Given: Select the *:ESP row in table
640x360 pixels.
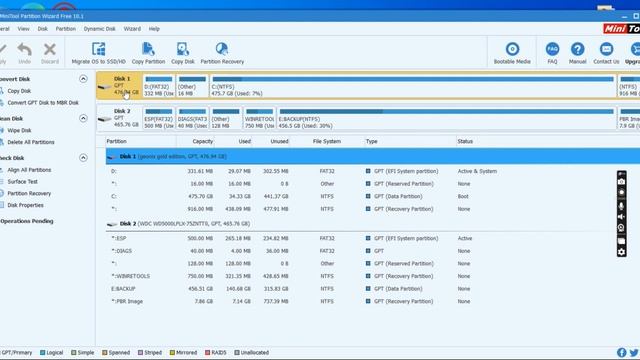Looking at the screenshot, I should pyautogui.click(x=373, y=238).
